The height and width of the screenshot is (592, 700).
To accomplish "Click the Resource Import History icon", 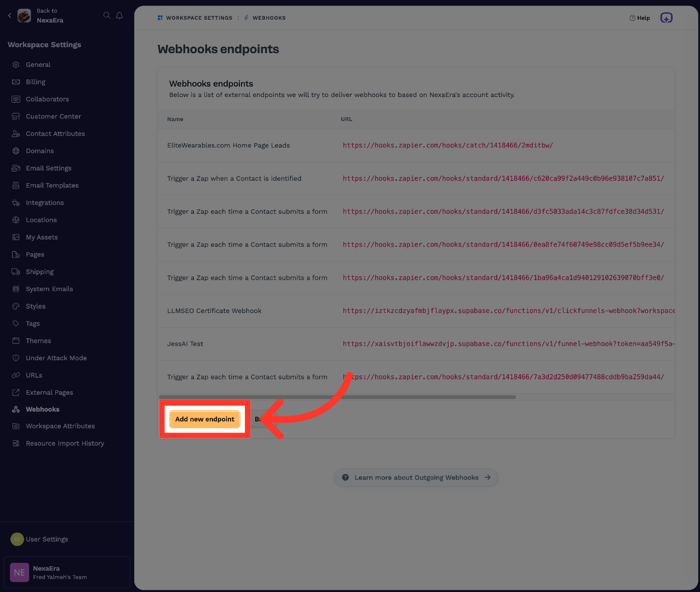I will pos(16,443).
